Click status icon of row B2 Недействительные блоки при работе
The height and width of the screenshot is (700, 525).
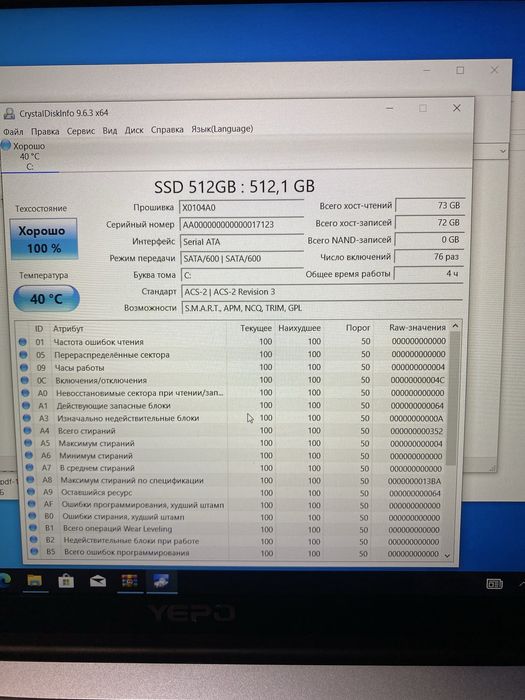pyautogui.click(x=33, y=540)
